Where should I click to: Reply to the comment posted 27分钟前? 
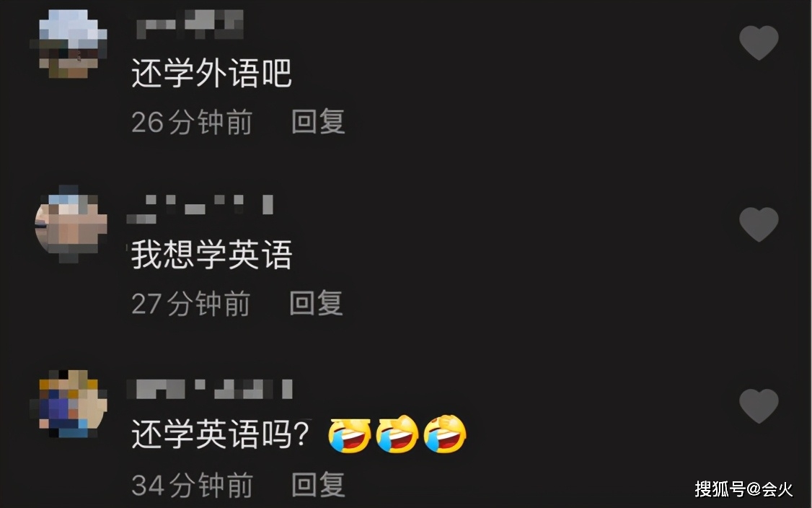tap(316, 303)
